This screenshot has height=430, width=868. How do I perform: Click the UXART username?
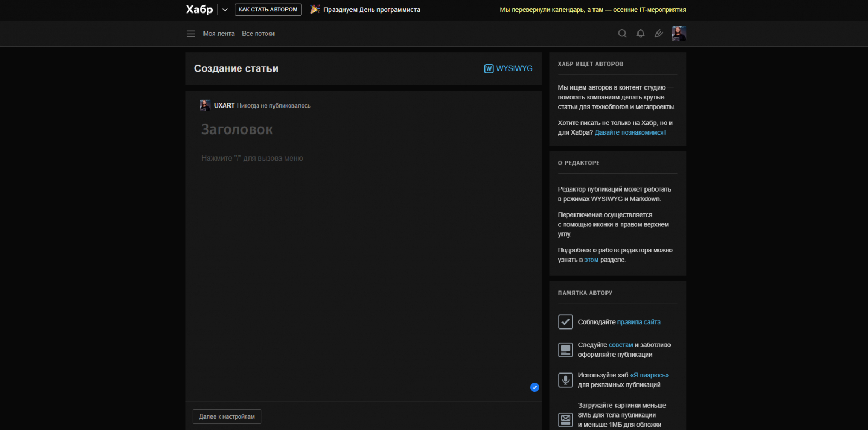point(224,105)
